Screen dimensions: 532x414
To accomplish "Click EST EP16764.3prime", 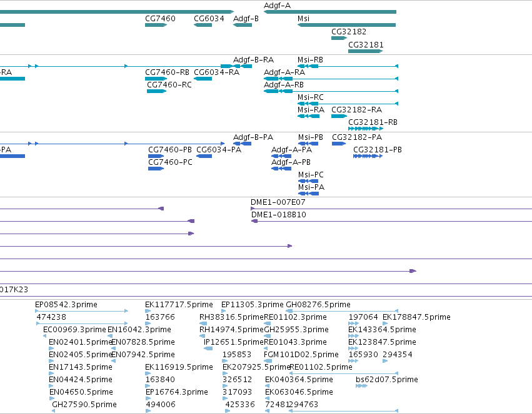I will point(177,392).
